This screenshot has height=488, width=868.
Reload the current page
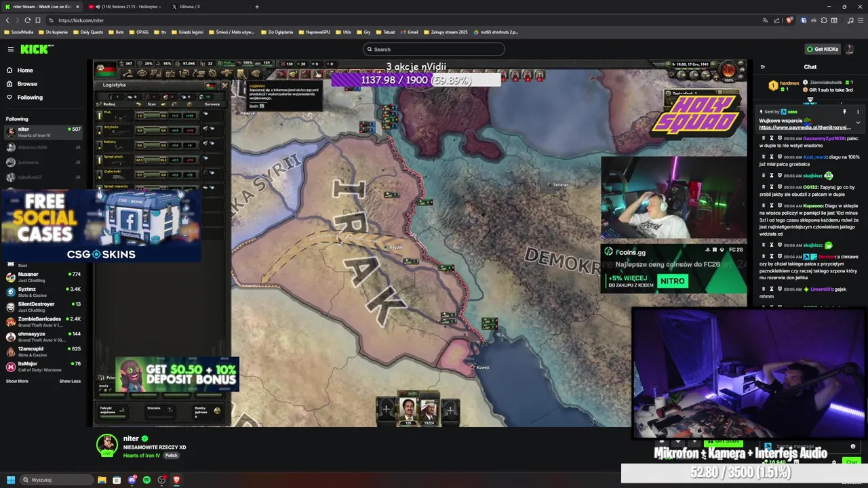coord(26,20)
